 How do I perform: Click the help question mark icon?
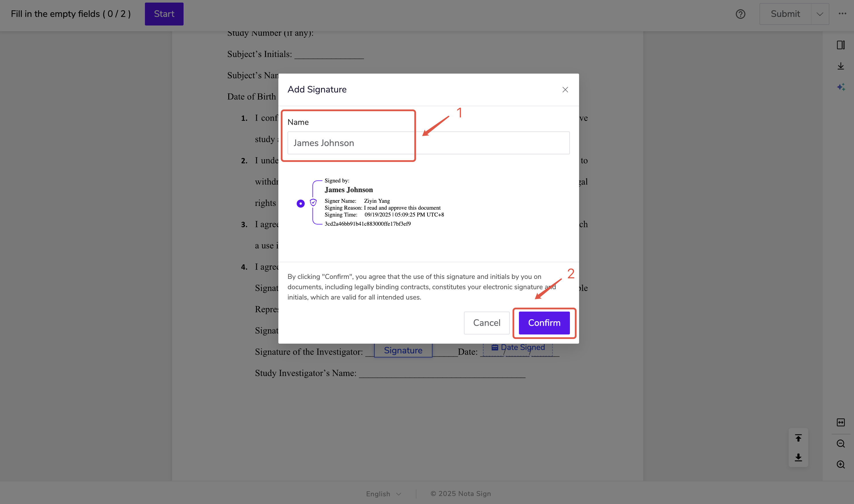click(740, 14)
